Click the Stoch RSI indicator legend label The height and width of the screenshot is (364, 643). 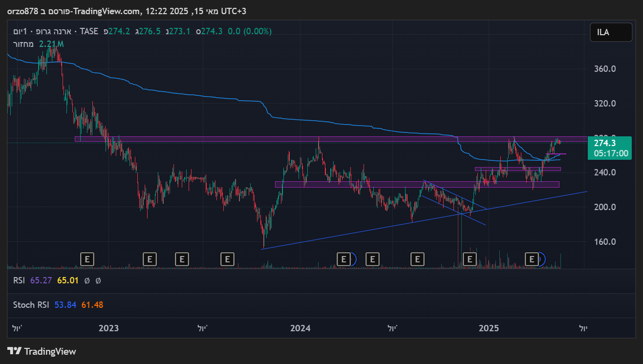tap(31, 305)
